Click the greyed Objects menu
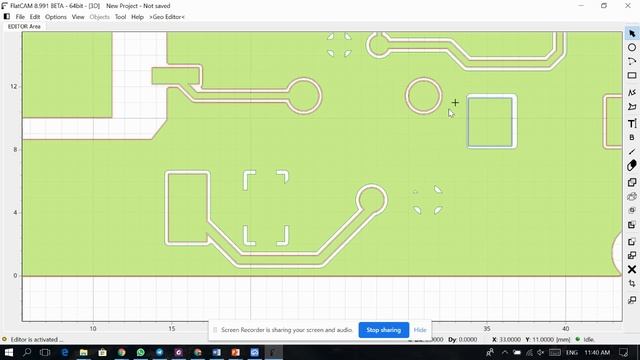The width and height of the screenshot is (640, 360). (x=100, y=17)
